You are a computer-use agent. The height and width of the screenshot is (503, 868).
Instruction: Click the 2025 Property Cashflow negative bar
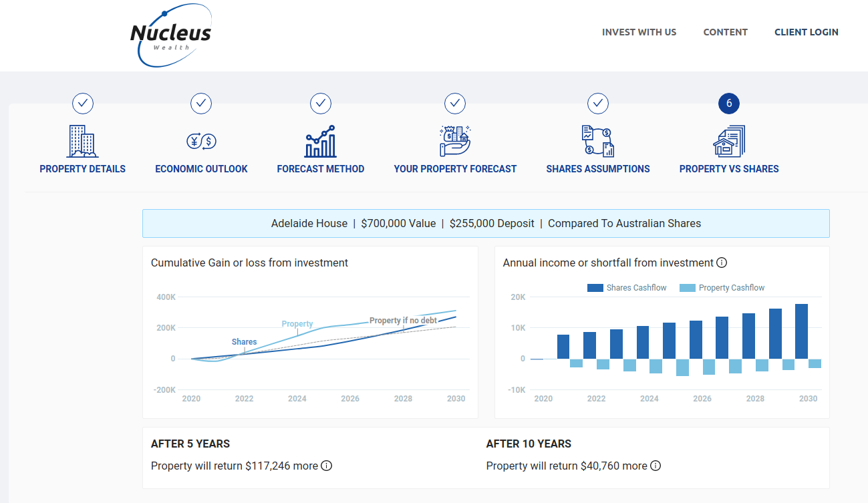pyautogui.click(x=682, y=367)
